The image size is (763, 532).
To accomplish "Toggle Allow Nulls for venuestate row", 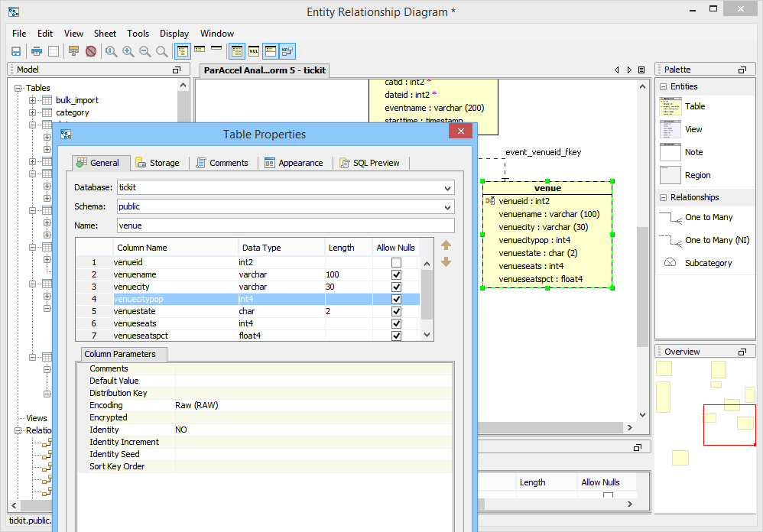I will (x=396, y=312).
